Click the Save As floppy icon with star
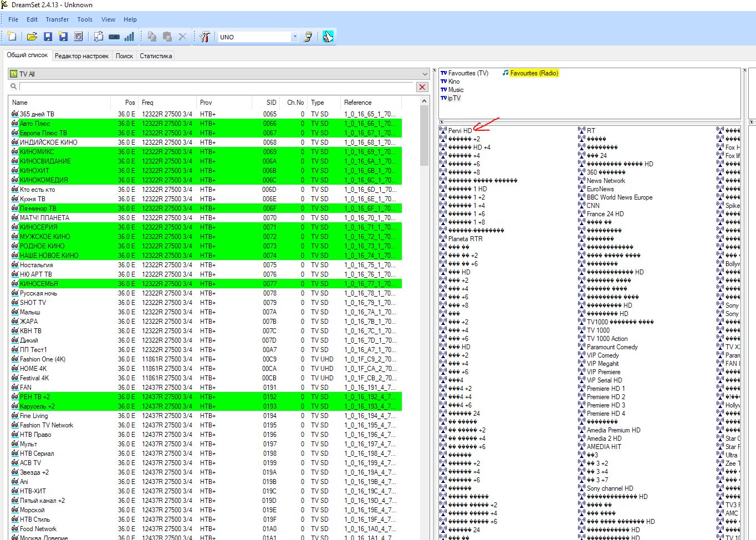The height and width of the screenshot is (540, 756). [63, 37]
